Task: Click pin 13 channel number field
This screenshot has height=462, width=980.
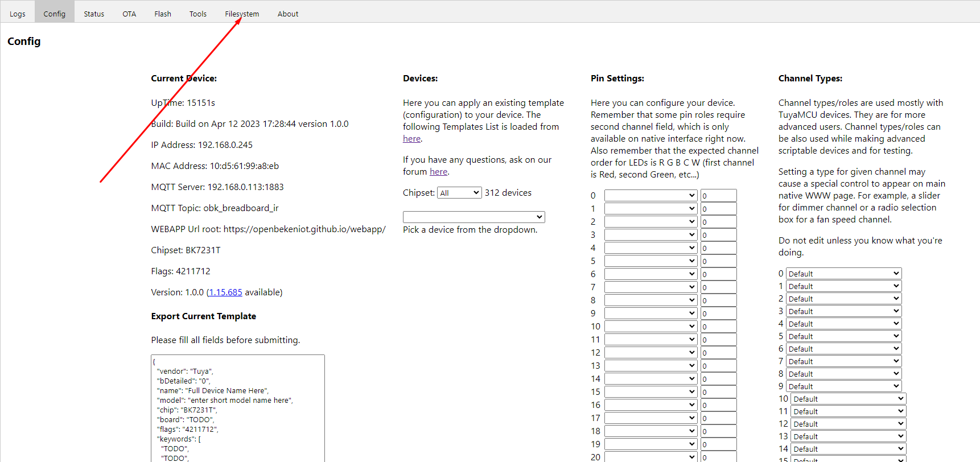Action: pyautogui.click(x=718, y=366)
